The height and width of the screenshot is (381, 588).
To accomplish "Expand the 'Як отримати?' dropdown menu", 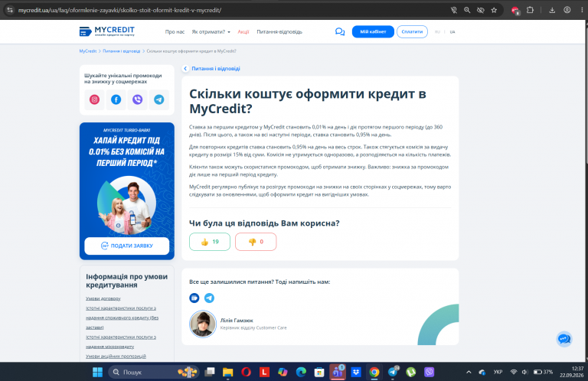I will pos(211,32).
